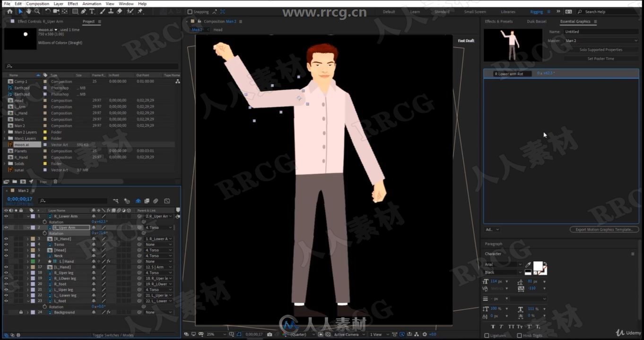The height and width of the screenshot is (340, 644).
Task: Toggle the frame blending icon in timeline
Action: [147, 201]
